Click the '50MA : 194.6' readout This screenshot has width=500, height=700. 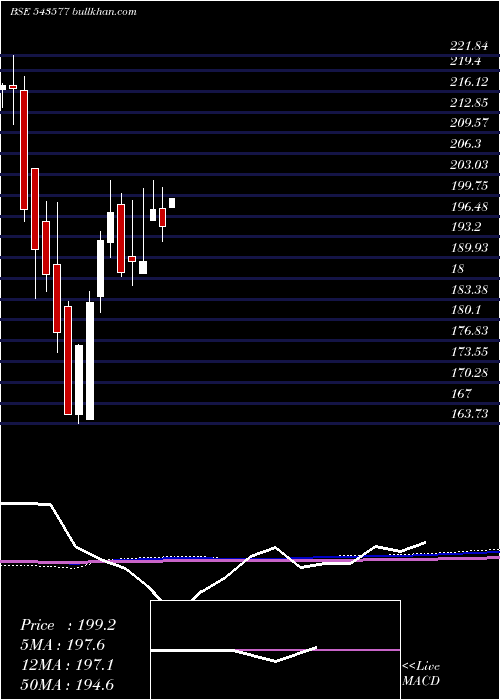[x=69, y=684]
